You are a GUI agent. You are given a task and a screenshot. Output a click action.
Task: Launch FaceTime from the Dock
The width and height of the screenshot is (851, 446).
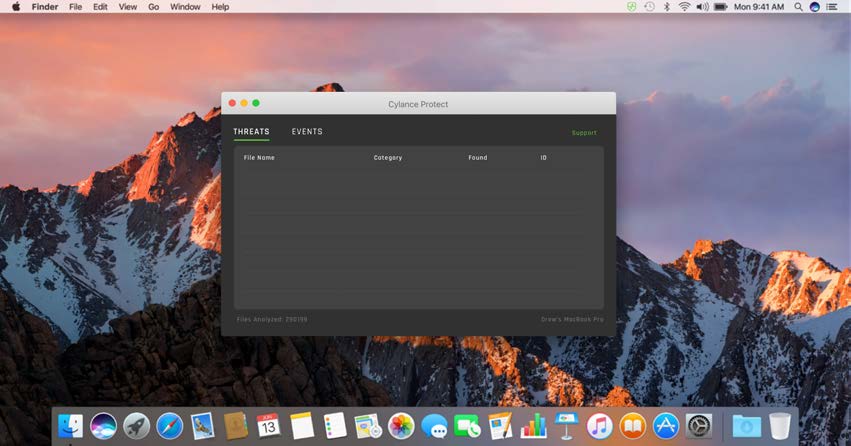tap(467, 425)
